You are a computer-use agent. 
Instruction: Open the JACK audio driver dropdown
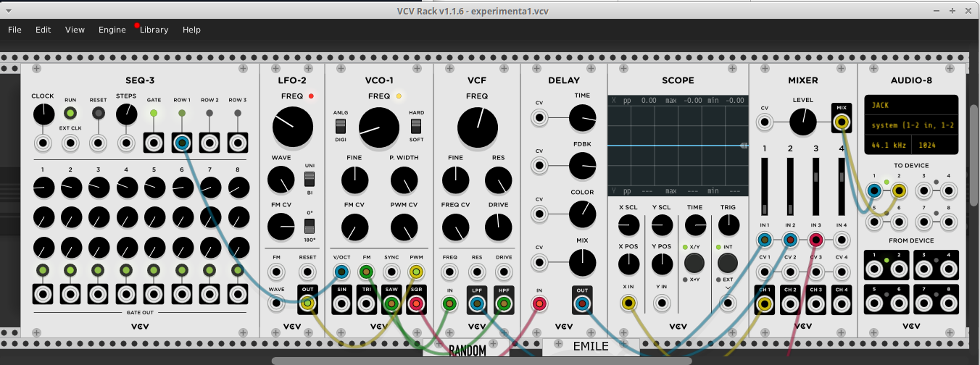[x=910, y=105]
